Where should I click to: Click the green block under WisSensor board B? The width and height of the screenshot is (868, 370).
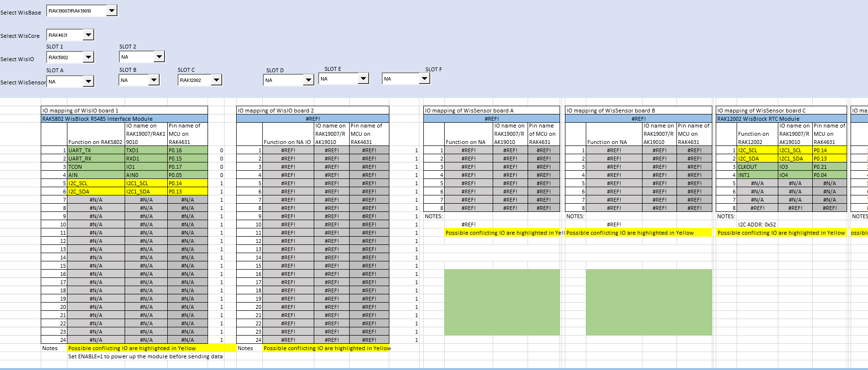pyautogui.click(x=648, y=302)
